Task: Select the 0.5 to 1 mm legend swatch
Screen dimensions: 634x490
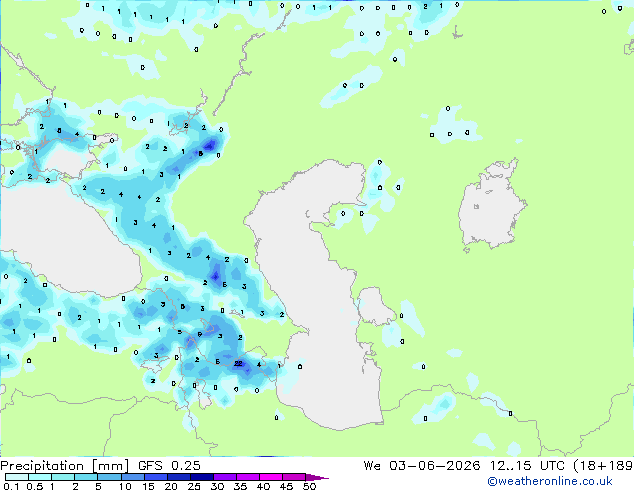Action: (x=40, y=477)
